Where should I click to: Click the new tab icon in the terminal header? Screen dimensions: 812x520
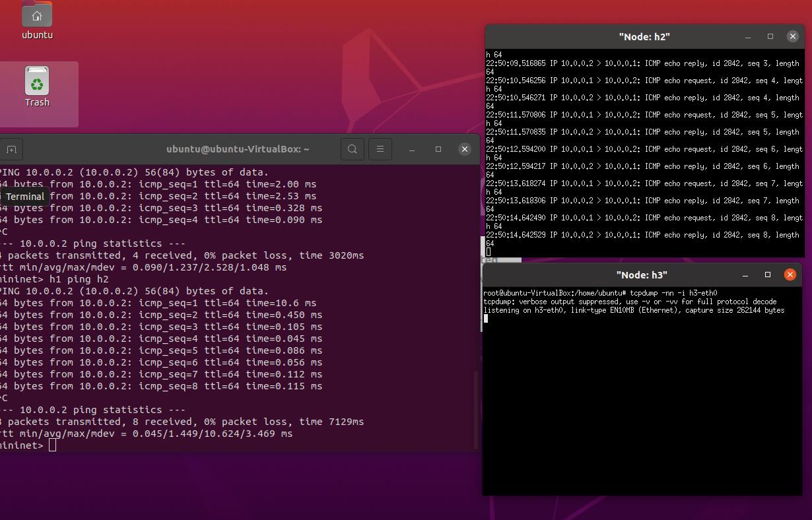(11, 149)
